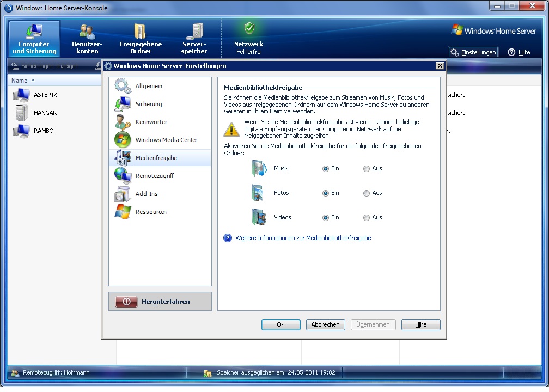
Task: Open the Windows Media Center page
Action: (x=160, y=139)
